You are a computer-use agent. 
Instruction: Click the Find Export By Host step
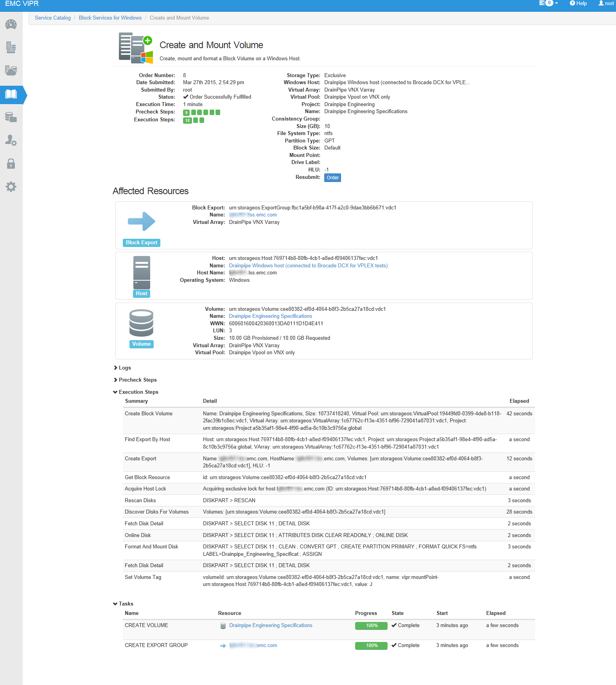coord(147,440)
